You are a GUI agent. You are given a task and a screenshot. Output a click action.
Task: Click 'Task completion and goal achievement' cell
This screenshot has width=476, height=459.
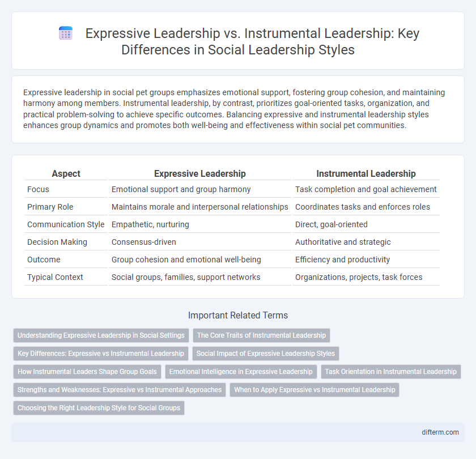pyautogui.click(x=366, y=189)
